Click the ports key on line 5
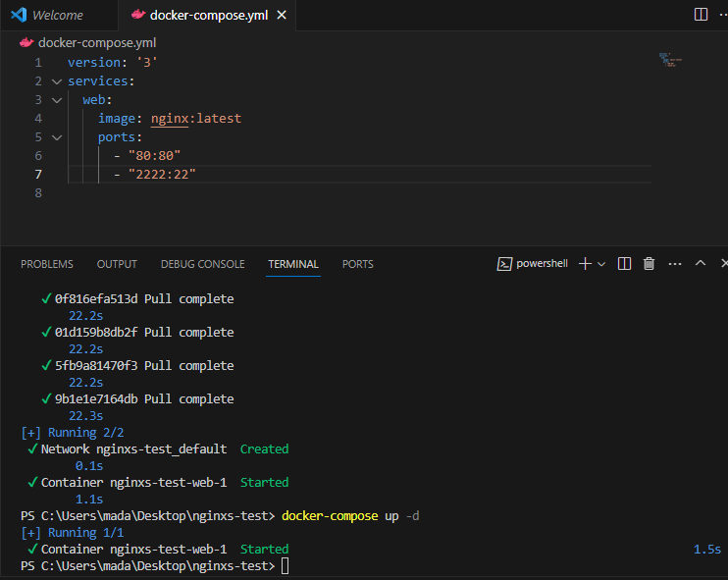 point(117,137)
